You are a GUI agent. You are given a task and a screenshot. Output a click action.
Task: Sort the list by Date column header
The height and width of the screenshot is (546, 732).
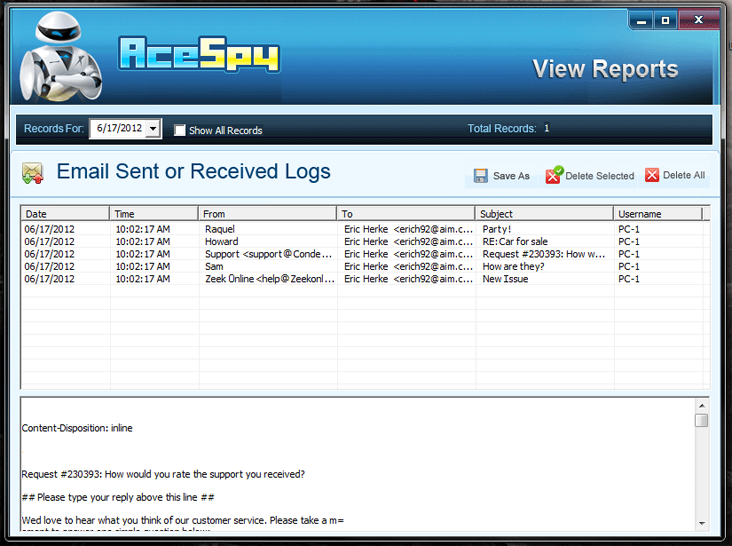pos(65,214)
